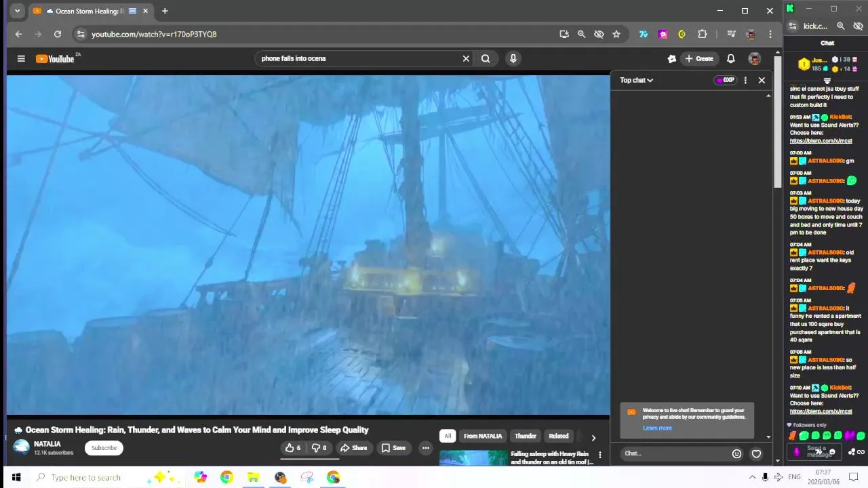The height and width of the screenshot is (488, 868).
Task: Like the video with thumbs up
Action: click(293, 448)
